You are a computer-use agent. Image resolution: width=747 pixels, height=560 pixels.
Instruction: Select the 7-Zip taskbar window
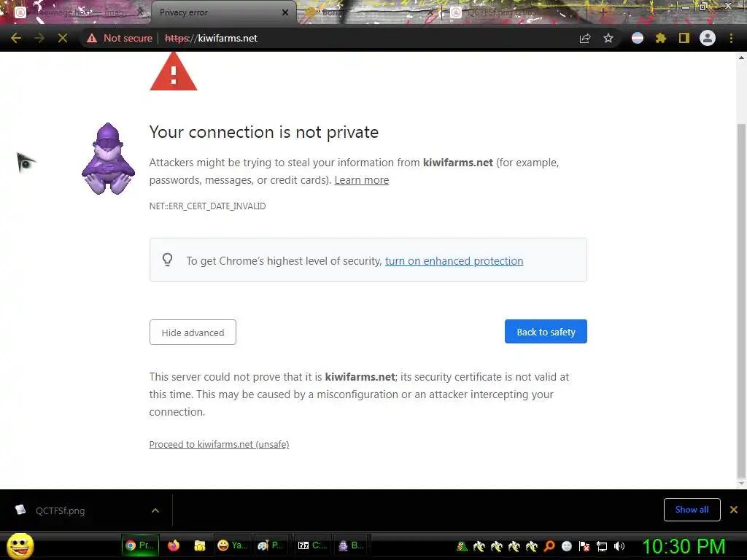coord(312,545)
